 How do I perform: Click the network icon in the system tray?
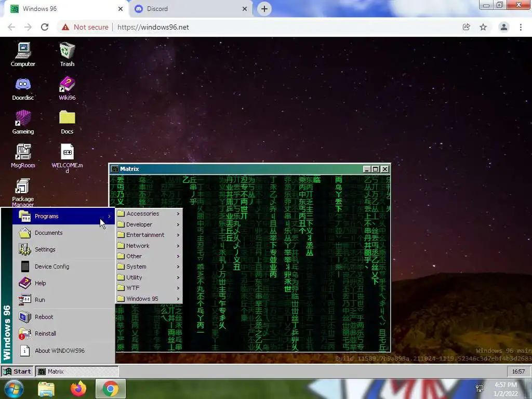click(480, 389)
